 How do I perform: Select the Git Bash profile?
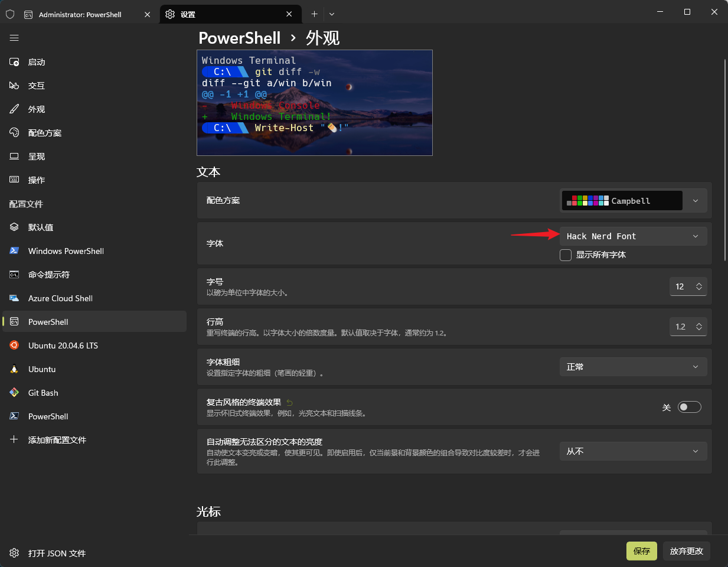click(43, 393)
